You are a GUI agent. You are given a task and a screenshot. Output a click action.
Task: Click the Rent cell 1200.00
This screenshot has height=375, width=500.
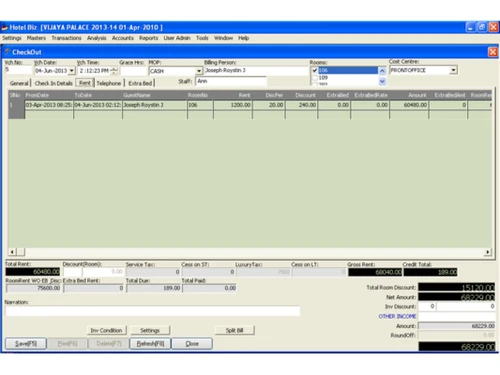[x=233, y=105]
